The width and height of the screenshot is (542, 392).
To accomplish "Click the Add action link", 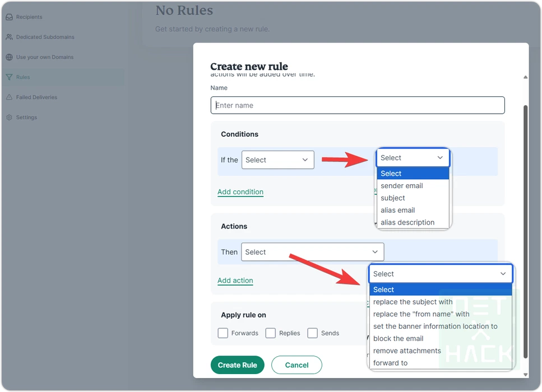I will tap(235, 281).
